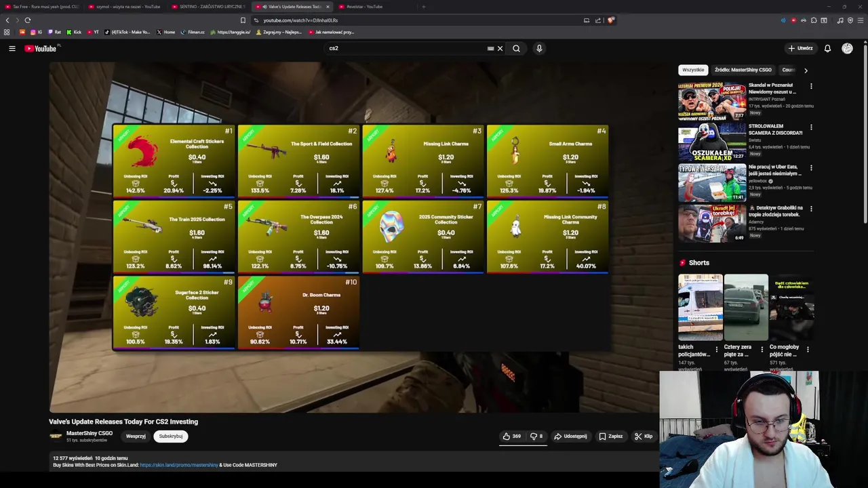Open MasterShiny CSGO channel avatar

[56, 436]
